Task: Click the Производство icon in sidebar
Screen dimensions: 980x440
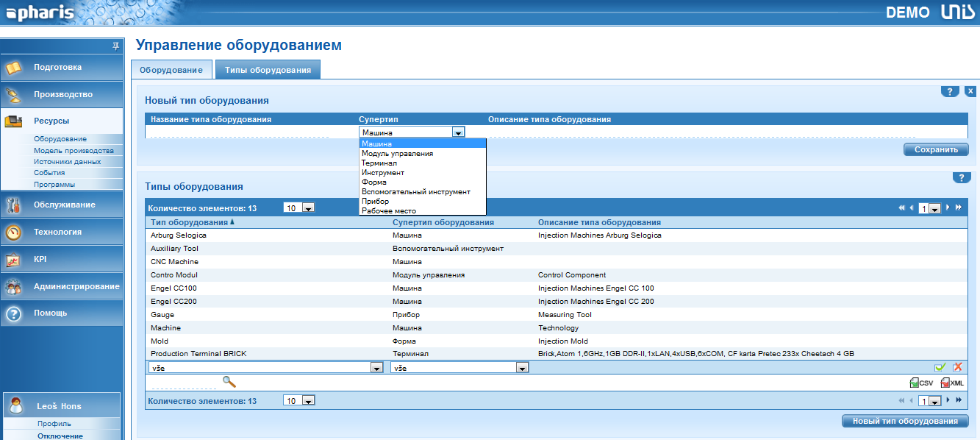Action: pyautogui.click(x=14, y=95)
